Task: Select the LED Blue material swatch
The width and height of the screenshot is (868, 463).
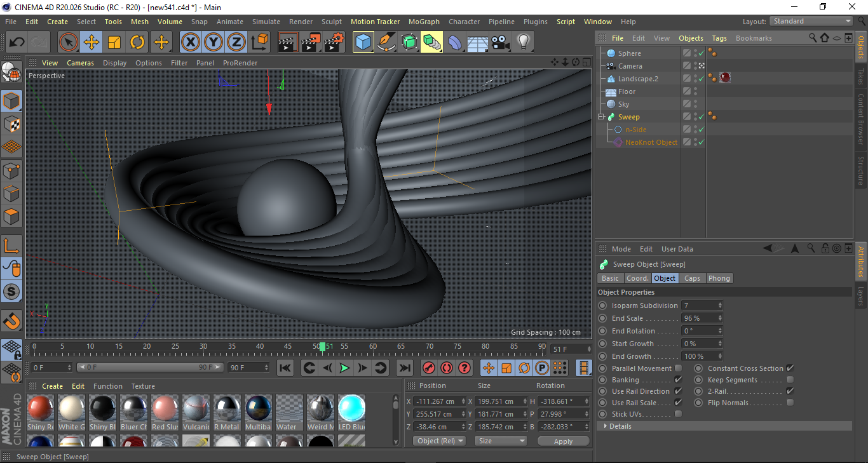Action: tap(351, 408)
